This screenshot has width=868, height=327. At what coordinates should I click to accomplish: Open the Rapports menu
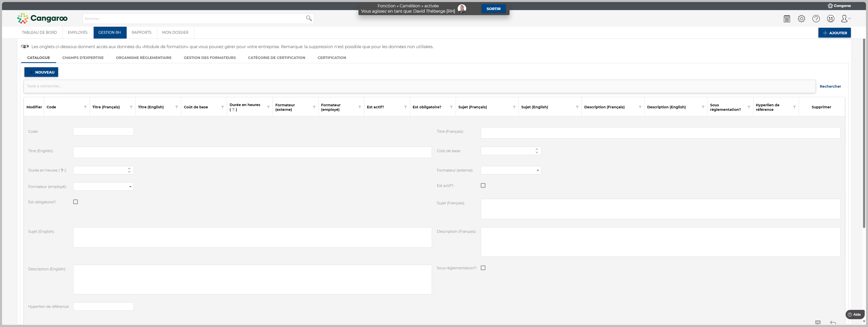141,33
